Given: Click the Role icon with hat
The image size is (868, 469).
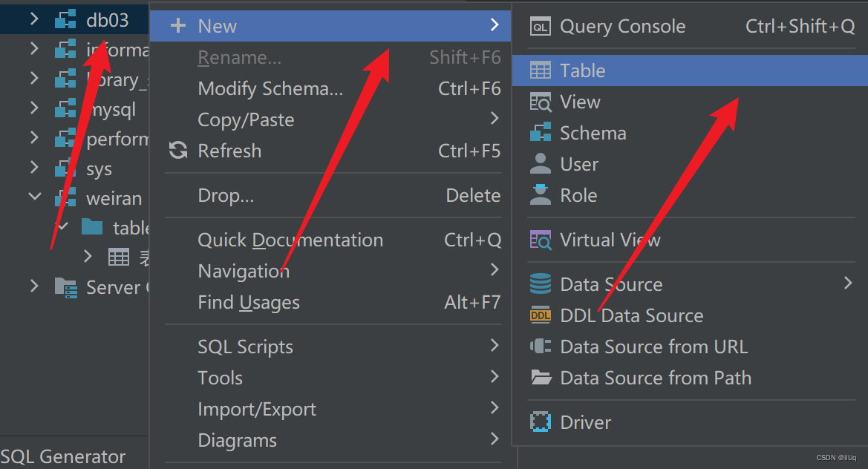Looking at the screenshot, I should pyautogui.click(x=540, y=195).
